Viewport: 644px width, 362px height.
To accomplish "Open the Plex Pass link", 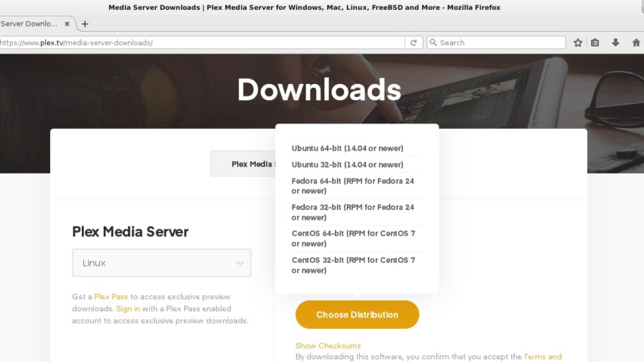I will coord(111,296).
